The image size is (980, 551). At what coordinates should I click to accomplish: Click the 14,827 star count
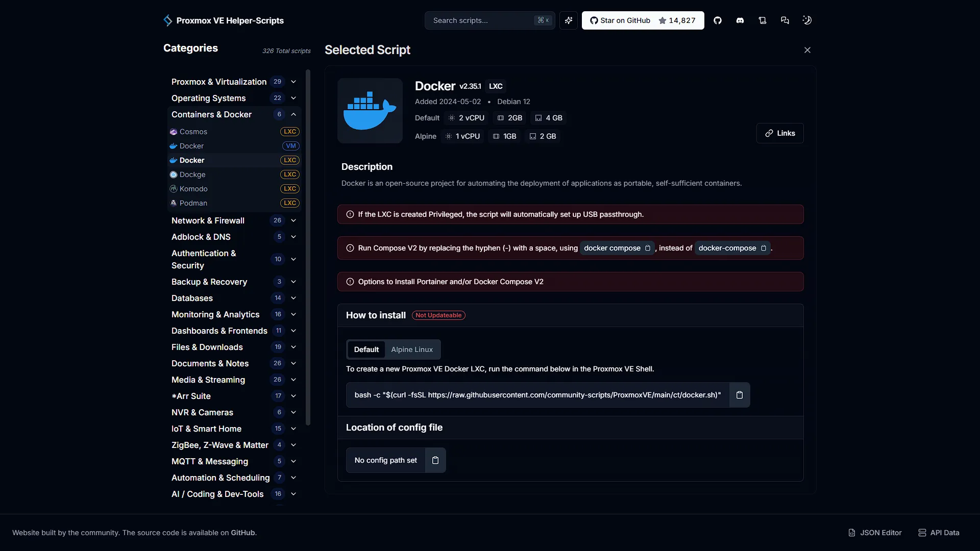point(682,20)
